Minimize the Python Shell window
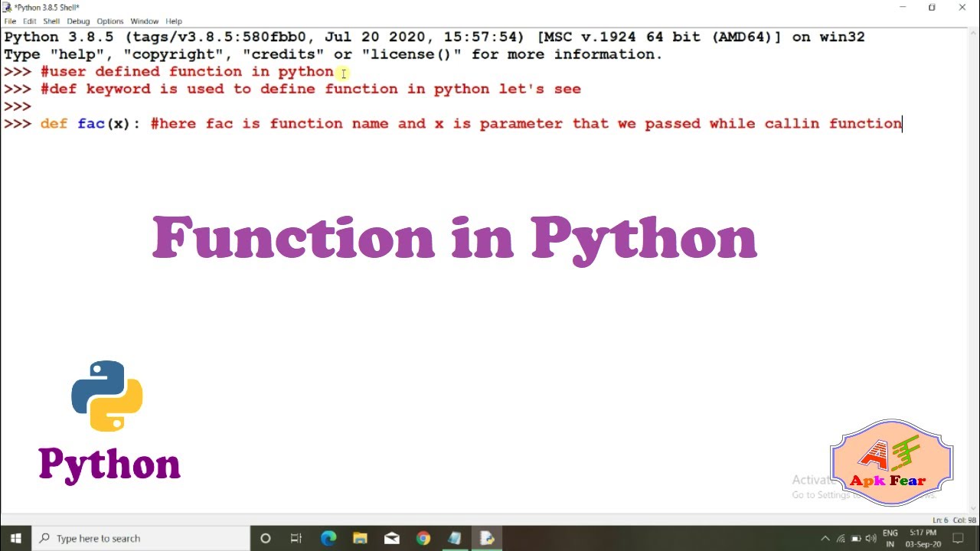Viewport: 980px width, 551px height. pyautogui.click(x=903, y=8)
